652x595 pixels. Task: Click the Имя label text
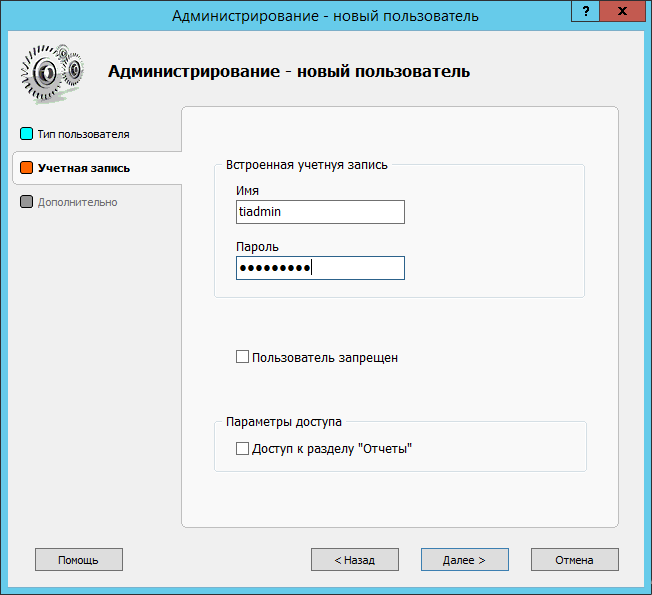click(x=247, y=191)
